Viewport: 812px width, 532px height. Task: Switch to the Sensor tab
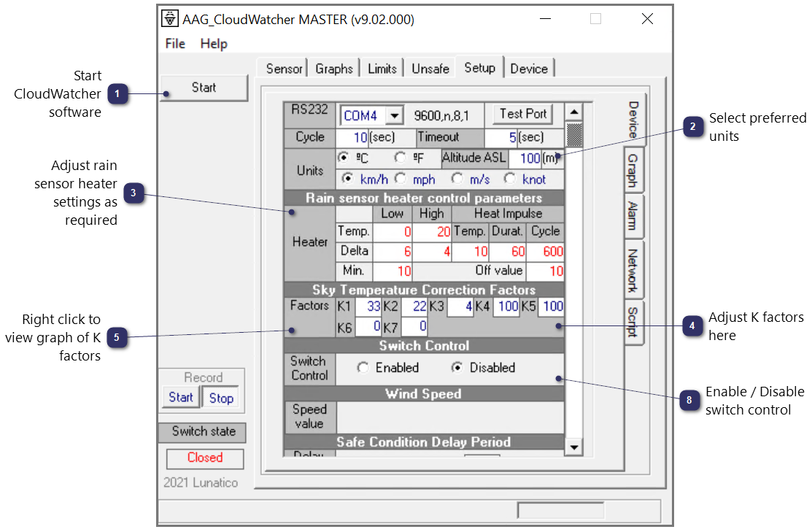click(284, 69)
